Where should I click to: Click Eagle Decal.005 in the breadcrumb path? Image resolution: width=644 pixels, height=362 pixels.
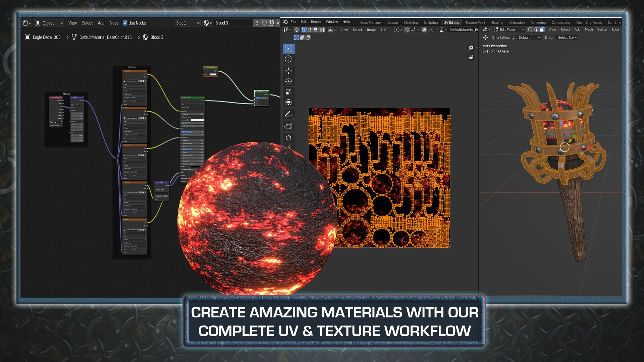pos(46,37)
